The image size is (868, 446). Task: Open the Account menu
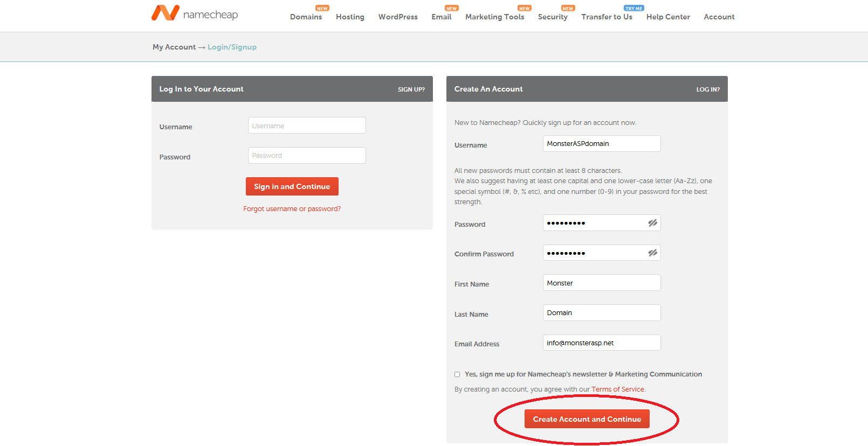[x=719, y=17]
